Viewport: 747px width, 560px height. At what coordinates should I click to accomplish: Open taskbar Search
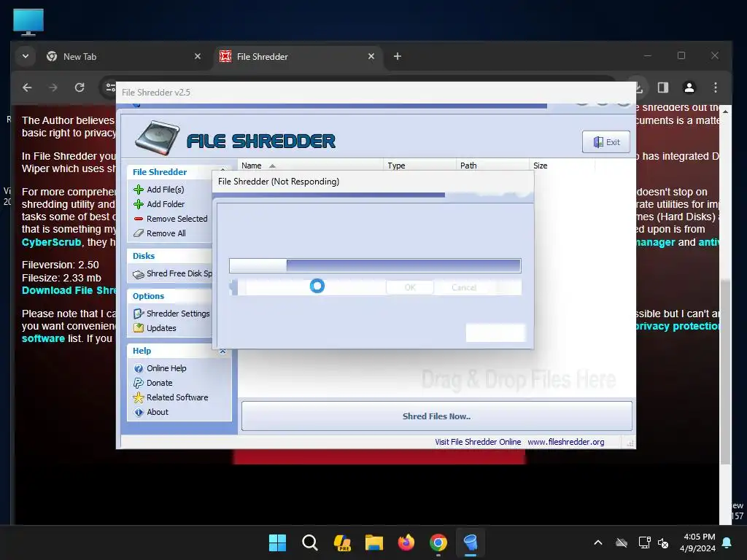[x=309, y=542]
